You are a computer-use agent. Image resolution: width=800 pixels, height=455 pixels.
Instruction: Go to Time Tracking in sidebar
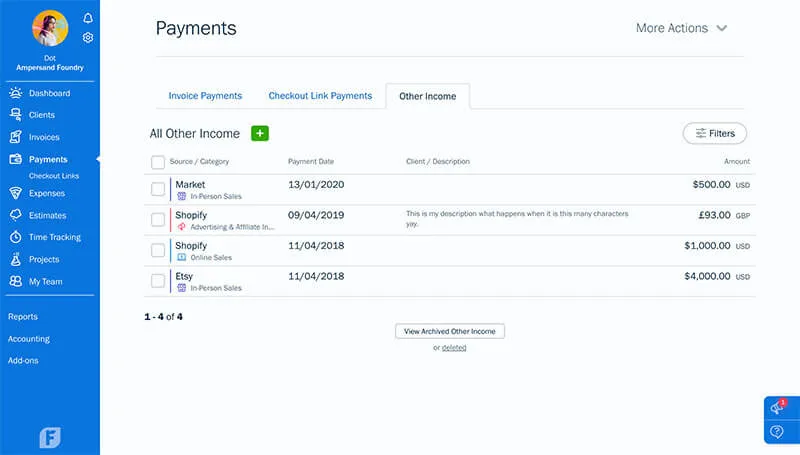point(54,237)
